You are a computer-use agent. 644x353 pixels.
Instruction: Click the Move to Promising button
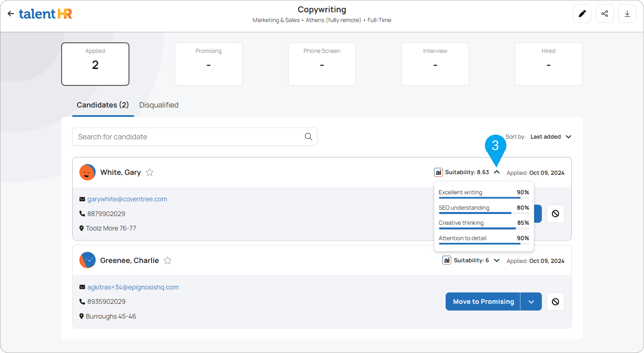(x=483, y=302)
